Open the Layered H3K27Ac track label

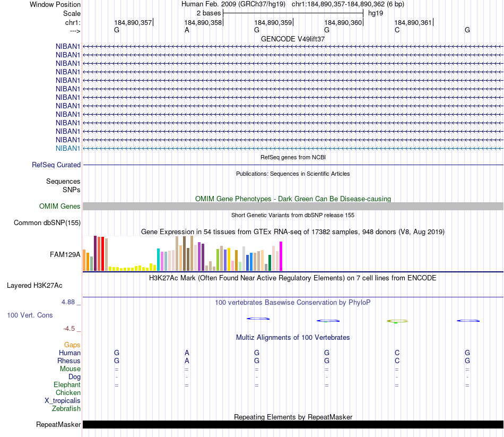point(34,286)
